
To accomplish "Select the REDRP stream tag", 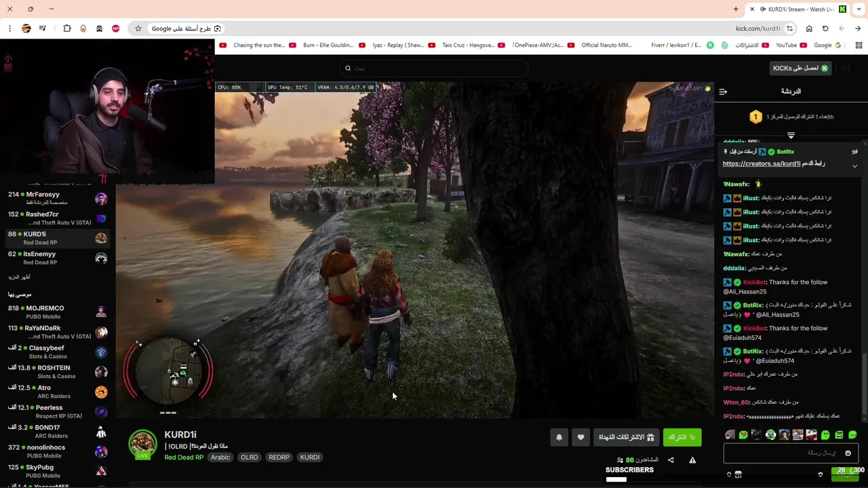I will point(279,457).
